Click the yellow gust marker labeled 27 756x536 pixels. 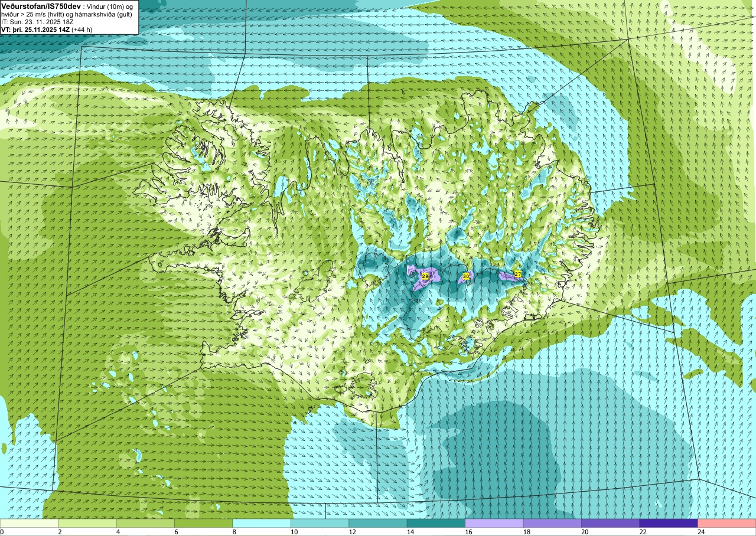(518, 274)
